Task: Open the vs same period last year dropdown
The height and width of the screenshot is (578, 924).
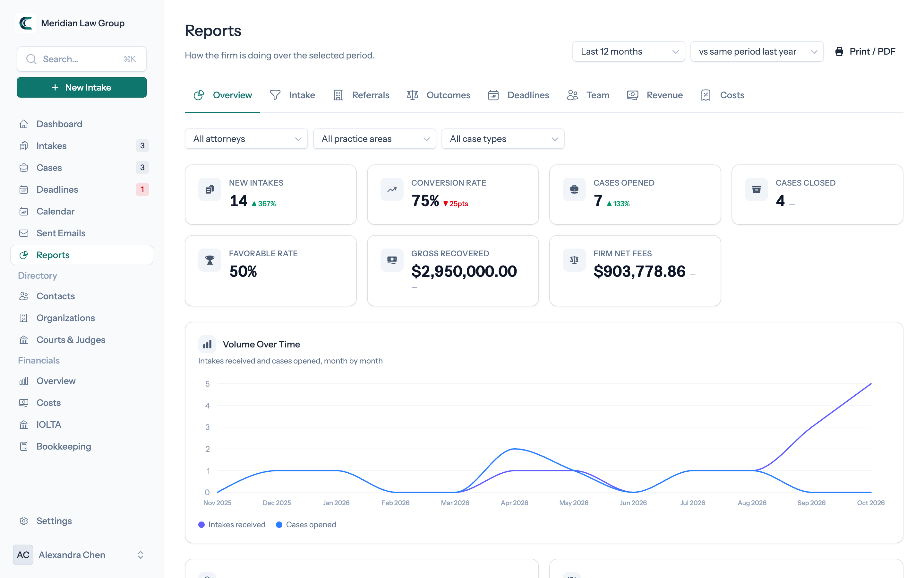Action: 757,52
